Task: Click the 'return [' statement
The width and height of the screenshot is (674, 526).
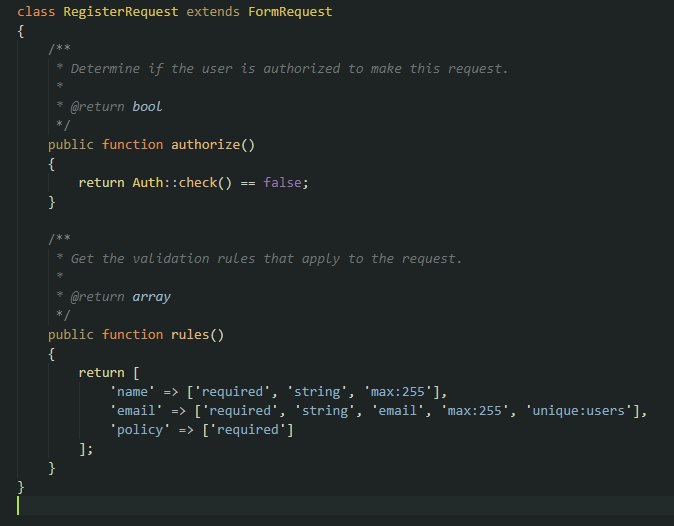Action: (x=109, y=373)
